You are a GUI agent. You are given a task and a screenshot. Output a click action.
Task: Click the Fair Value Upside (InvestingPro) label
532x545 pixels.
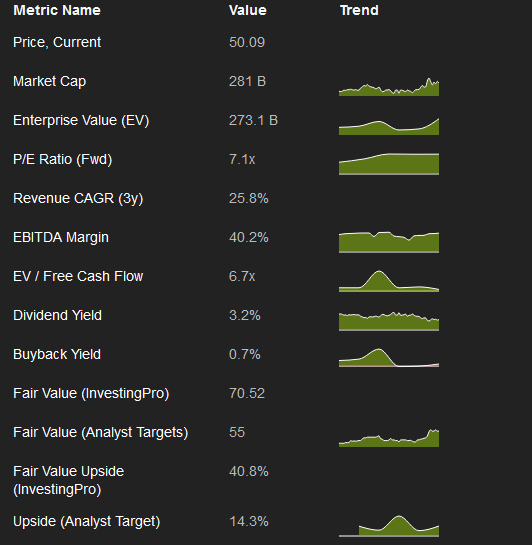68,480
